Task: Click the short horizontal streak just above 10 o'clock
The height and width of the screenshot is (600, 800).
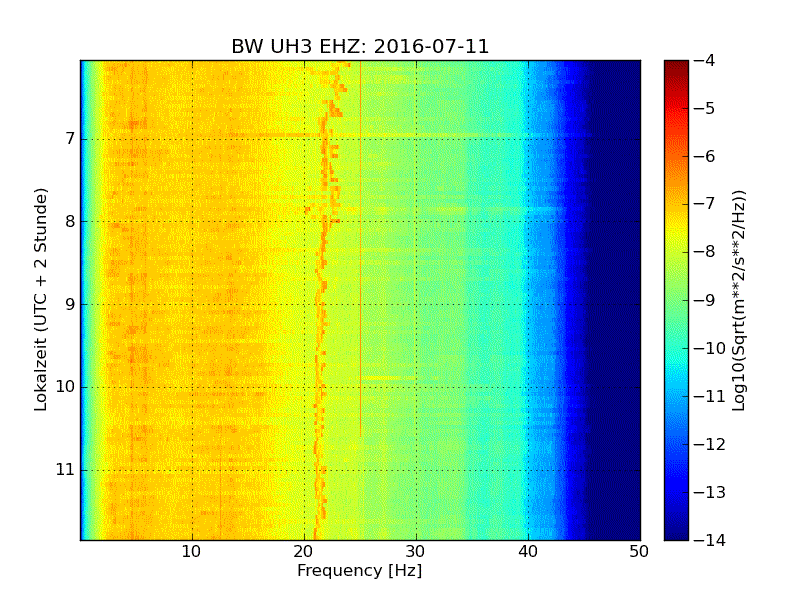Action: [388, 378]
